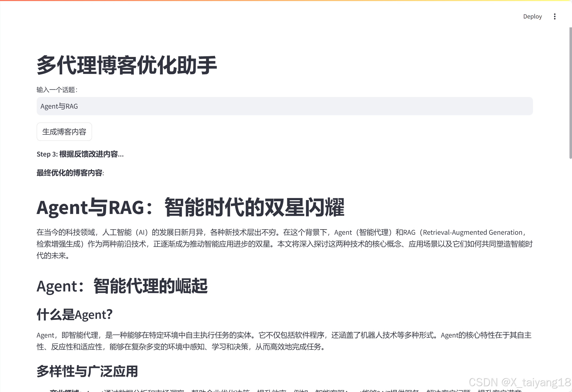Click the 生成博客内容 button

click(64, 132)
